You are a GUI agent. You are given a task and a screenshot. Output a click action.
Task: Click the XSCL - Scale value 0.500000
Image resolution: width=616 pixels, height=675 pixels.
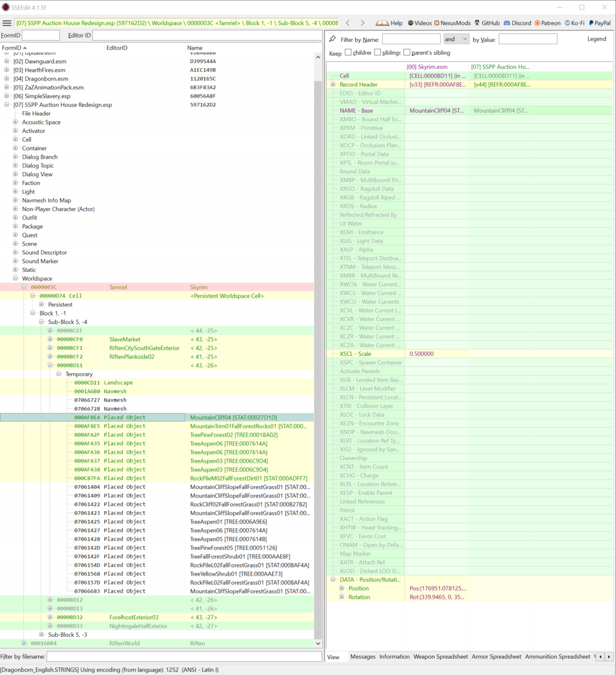[422, 354]
